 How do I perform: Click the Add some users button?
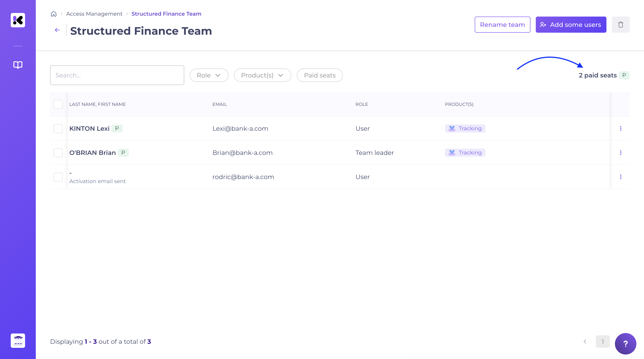[x=571, y=25]
